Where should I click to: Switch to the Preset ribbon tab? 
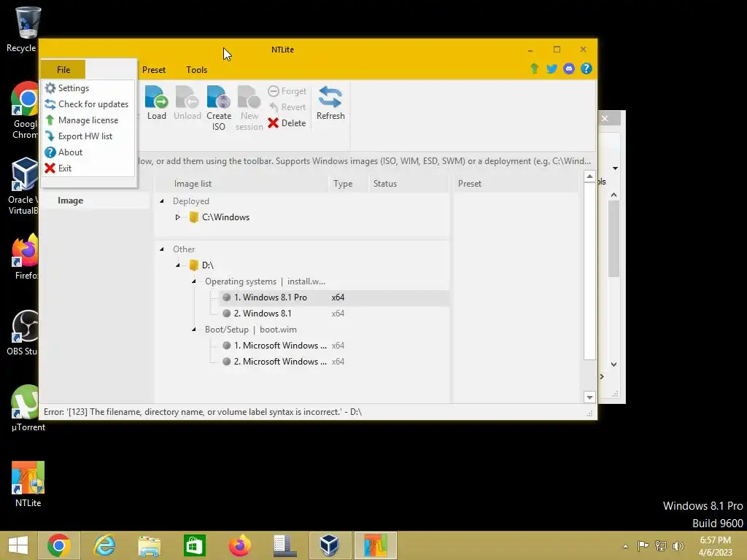tap(154, 69)
